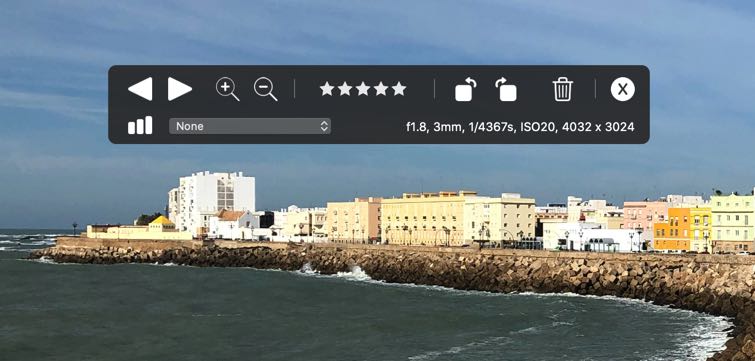Toggle the histogram bars icon
The height and width of the screenshot is (361, 755).
[x=140, y=125]
